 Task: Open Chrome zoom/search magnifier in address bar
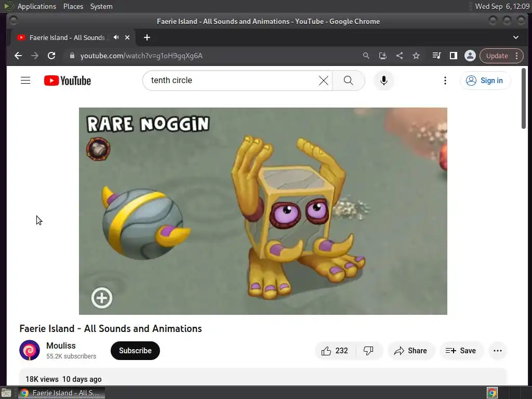click(x=366, y=56)
